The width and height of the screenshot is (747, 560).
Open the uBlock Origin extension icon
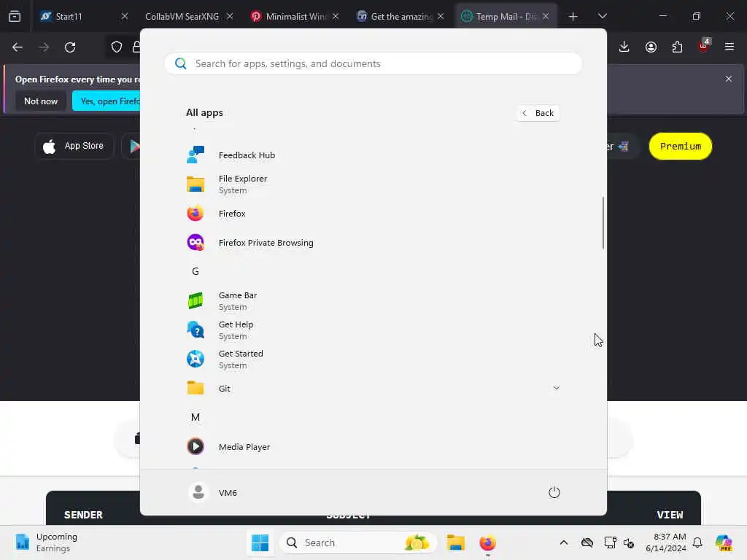tap(703, 46)
